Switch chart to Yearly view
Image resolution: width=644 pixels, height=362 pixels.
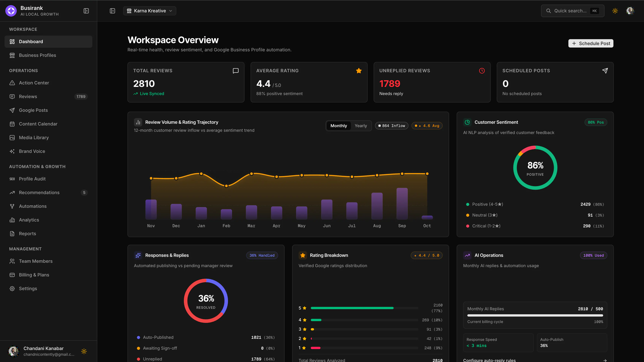click(361, 126)
